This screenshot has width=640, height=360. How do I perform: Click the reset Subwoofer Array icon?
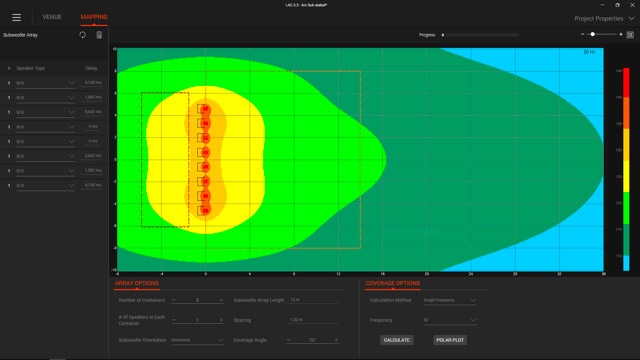point(82,35)
